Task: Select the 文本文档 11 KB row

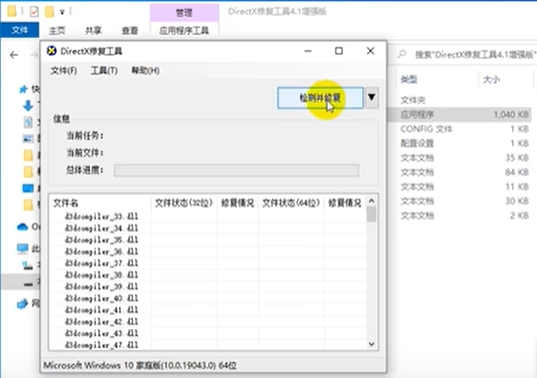Action: 460,187
